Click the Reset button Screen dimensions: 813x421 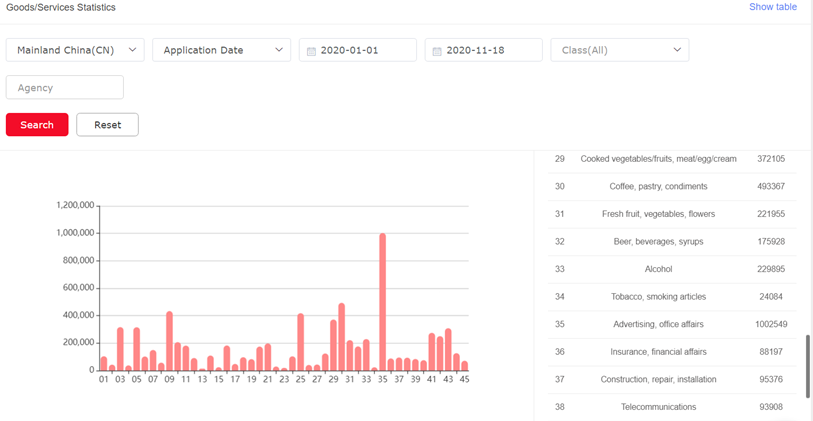coord(107,124)
